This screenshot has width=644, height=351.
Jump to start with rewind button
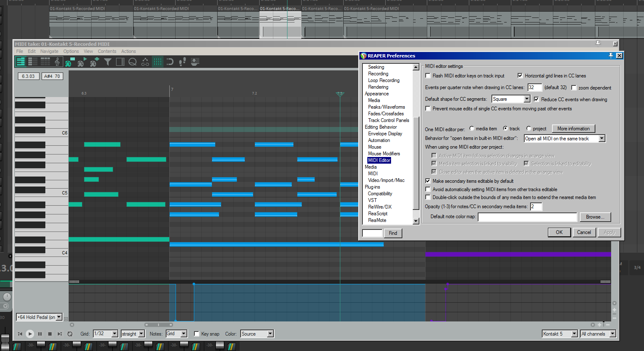pos(20,334)
